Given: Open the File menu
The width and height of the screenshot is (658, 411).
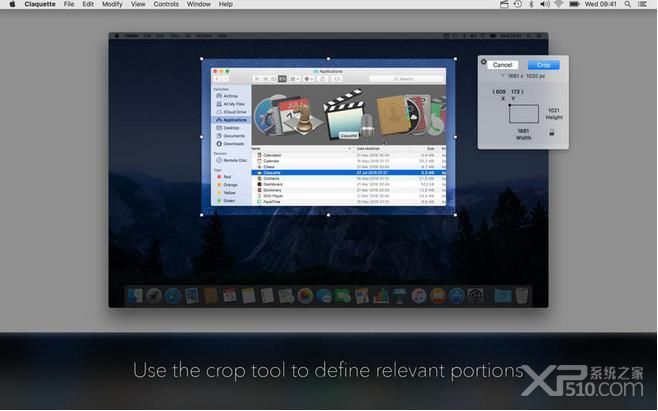Looking at the screenshot, I should [x=69, y=4].
